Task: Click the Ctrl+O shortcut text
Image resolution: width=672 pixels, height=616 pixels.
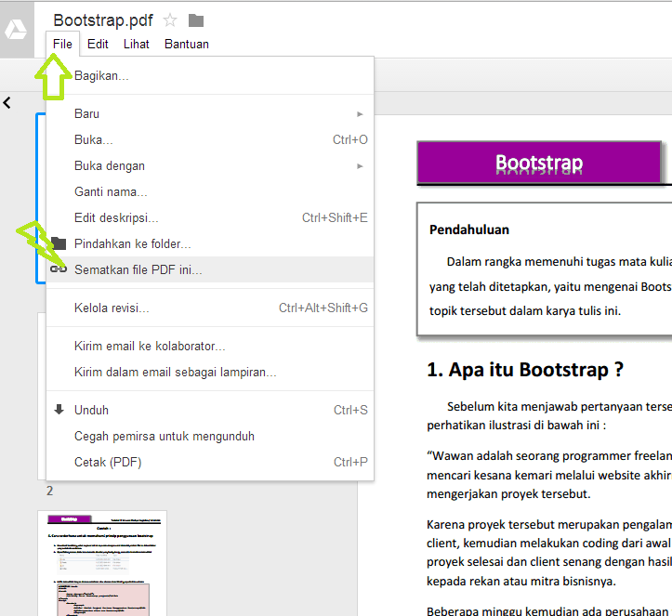Action: click(x=350, y=139)
